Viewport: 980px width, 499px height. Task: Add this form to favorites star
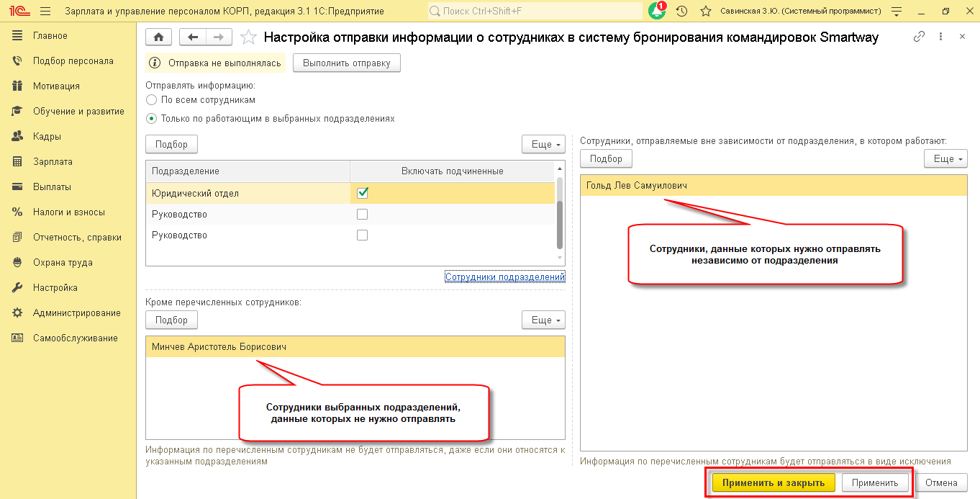pos(248,37)
